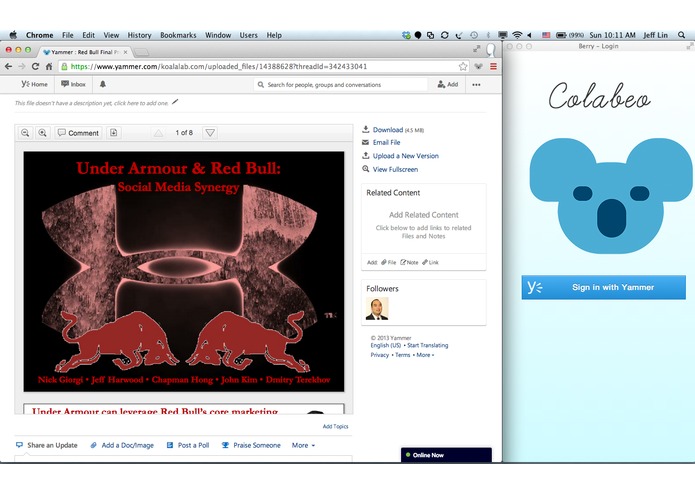Screen dimensions: 695x494
Task: Click the Wi-Fi status icon
Action: [517, 35]
